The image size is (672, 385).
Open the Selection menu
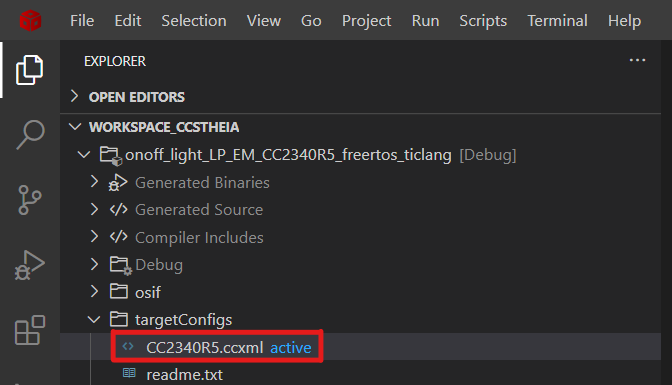point(194,21)
